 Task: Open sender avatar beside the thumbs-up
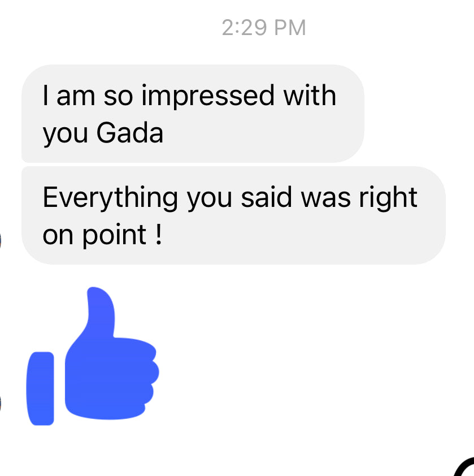[x=1, y=404]
